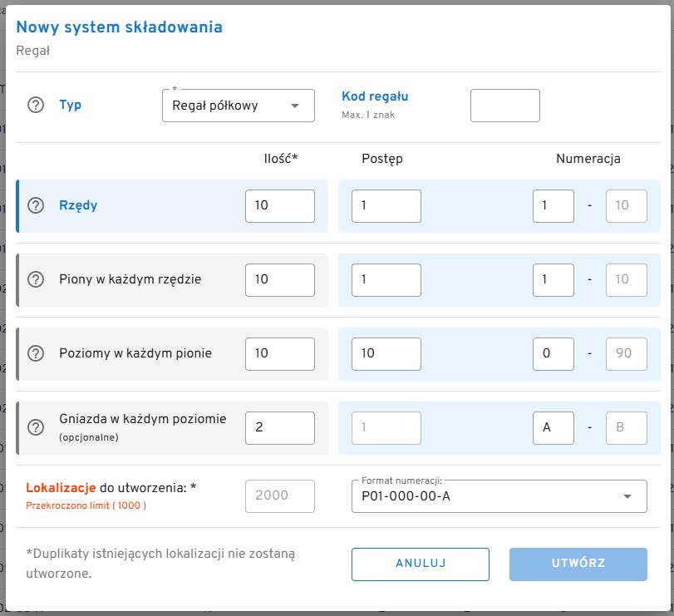Click the Poziomy quantity input
The width and height of the screenshot is (674, 616).
click(x=279, y=354)
